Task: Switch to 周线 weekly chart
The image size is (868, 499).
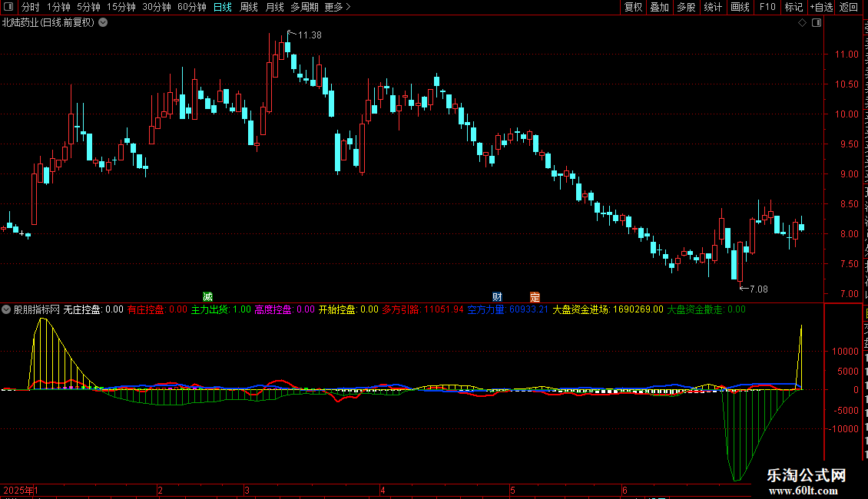Action: (249, 7)
